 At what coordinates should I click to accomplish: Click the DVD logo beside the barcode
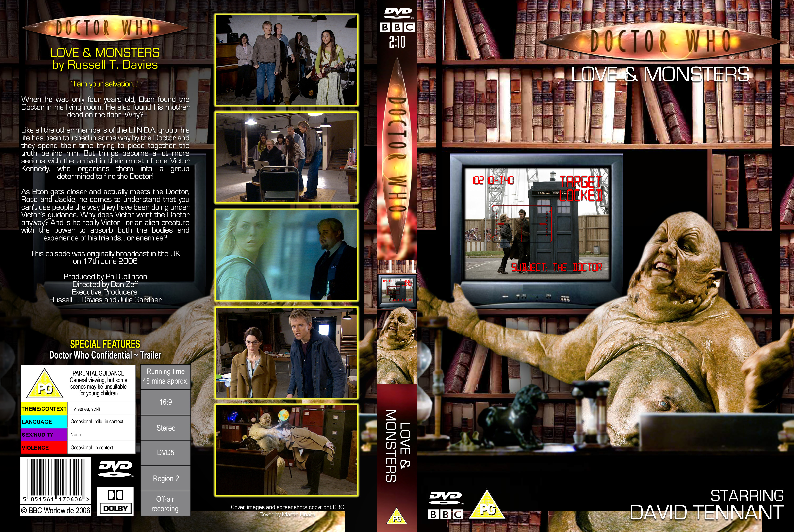pyautogui.click(x=115, y=469)
